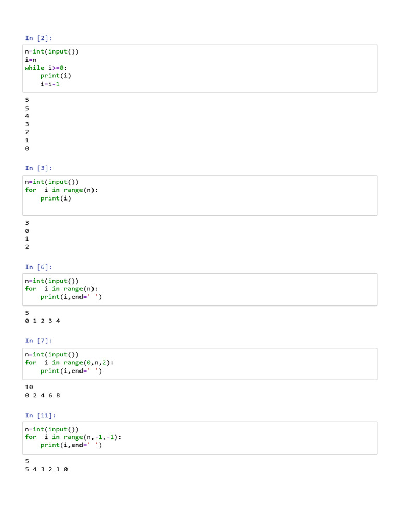399x532 pixels.
Task: Click the code cell with range(0,n,2)
Action: tap(208, 363)
